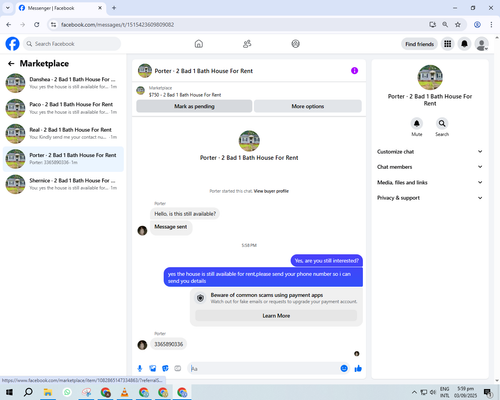Choose a GIF from the composer

click(x=178, y=368)
